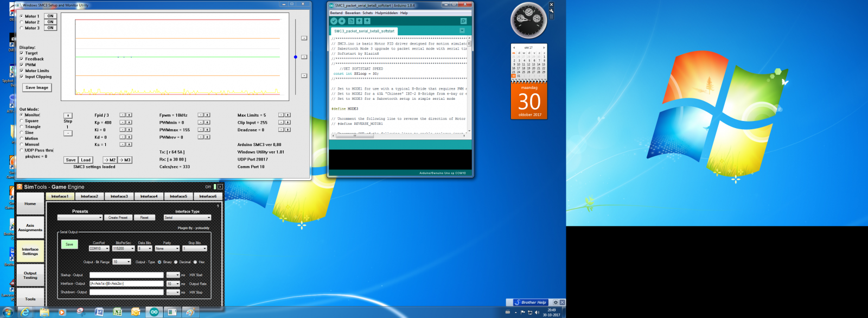Click the Arduino Open sketch icon
Viewport: 868px width, 318px height.
coord(359,21)
